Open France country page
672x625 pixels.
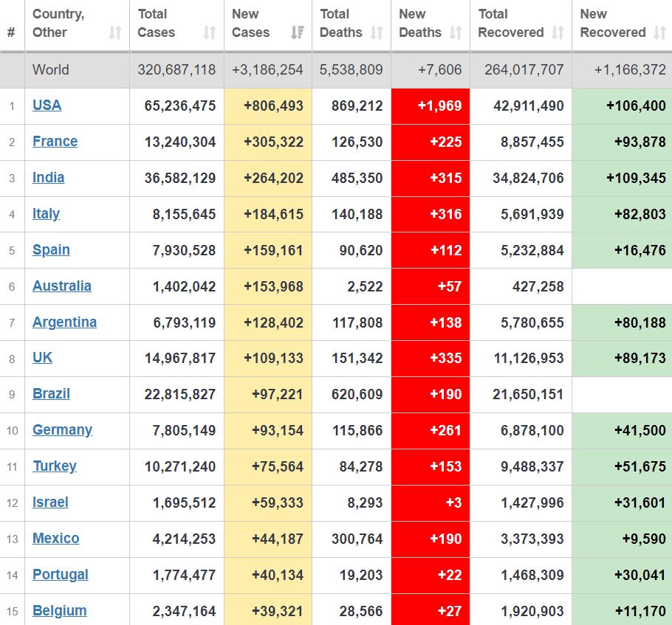tap(55, 142)
